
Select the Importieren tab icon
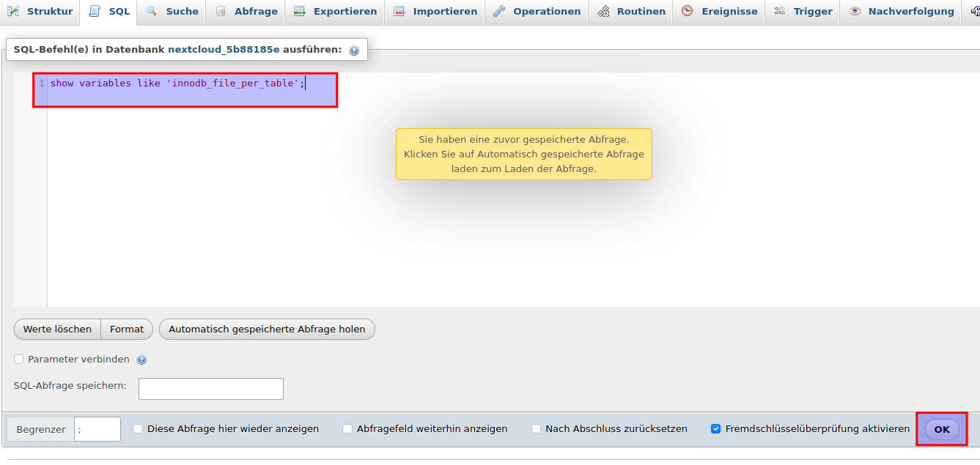399,11
